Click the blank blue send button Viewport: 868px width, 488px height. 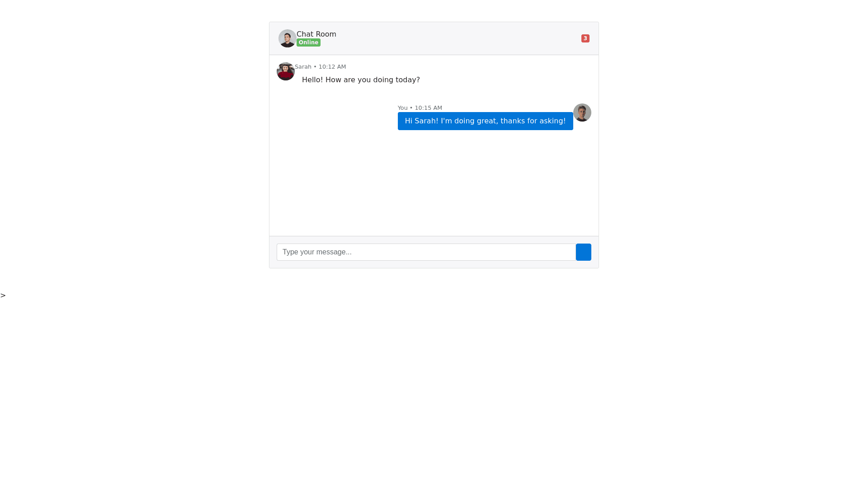pos(583,252)
